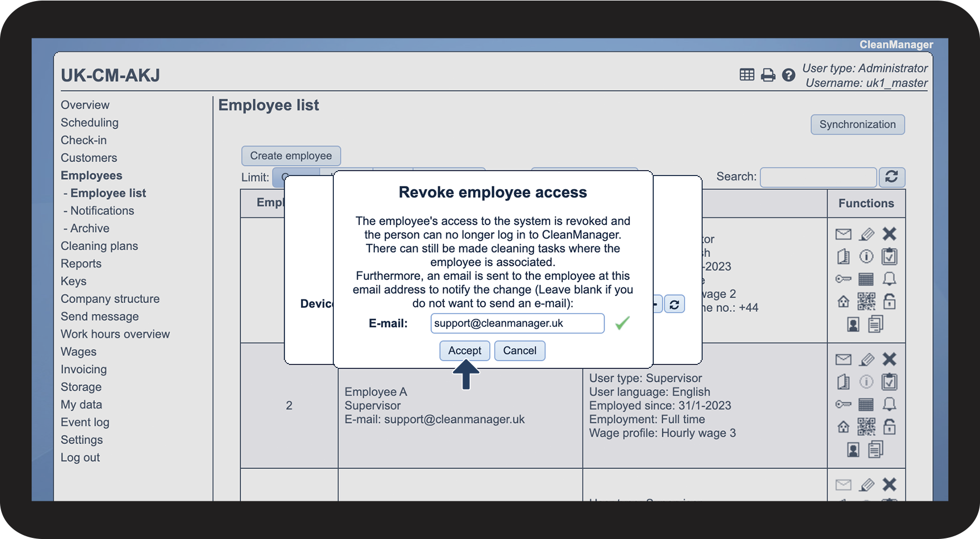Open Overview in the sidebar

(x=85, y=105)
